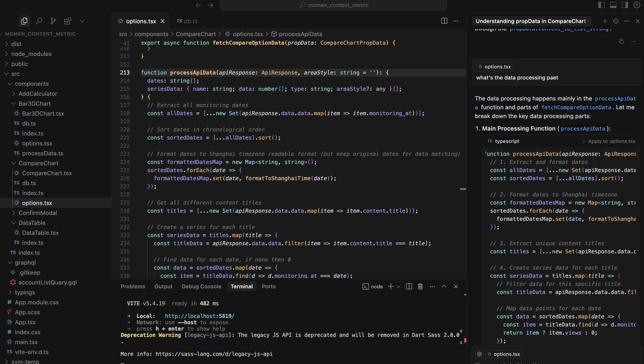Open App.module.css file

coord(56,302)
